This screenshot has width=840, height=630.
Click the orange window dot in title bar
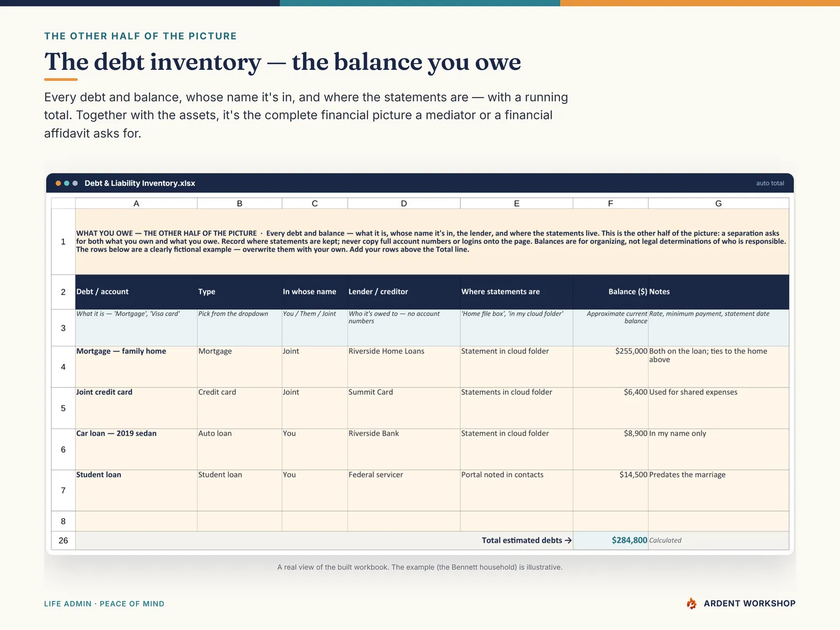58,183
